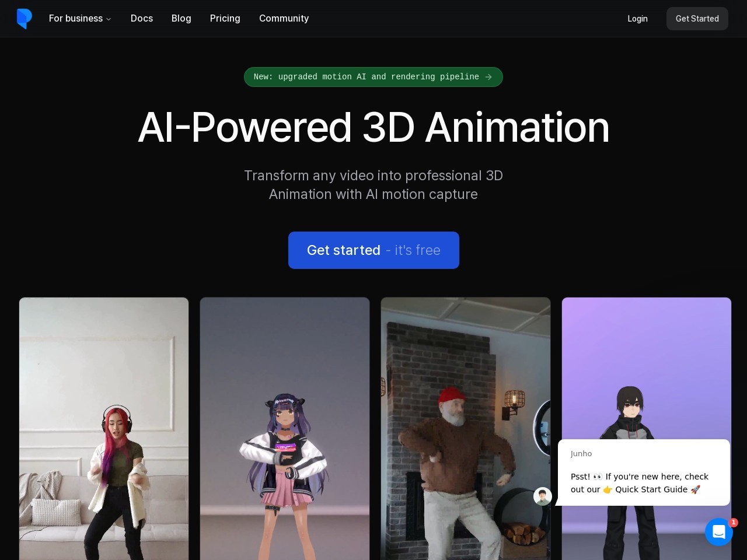The image size is (747, 560).
Task: Open the upgraded motion AI announcement banner
Action: (366, 77)
